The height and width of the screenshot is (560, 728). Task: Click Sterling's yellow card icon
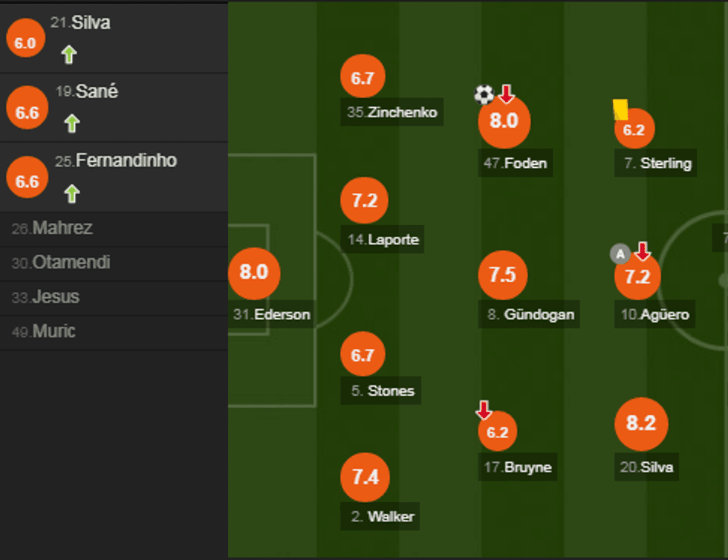pyautogui.click(x=620, y=109)
